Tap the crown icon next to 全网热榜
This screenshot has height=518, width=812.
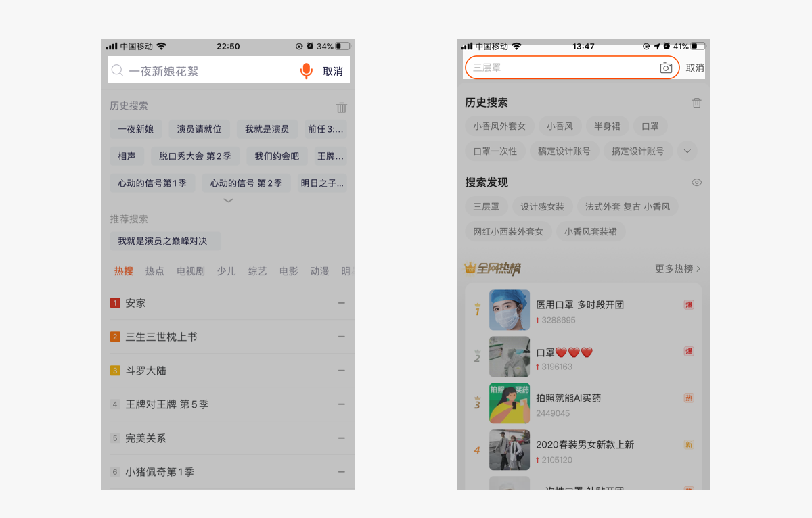coord(470,268)
